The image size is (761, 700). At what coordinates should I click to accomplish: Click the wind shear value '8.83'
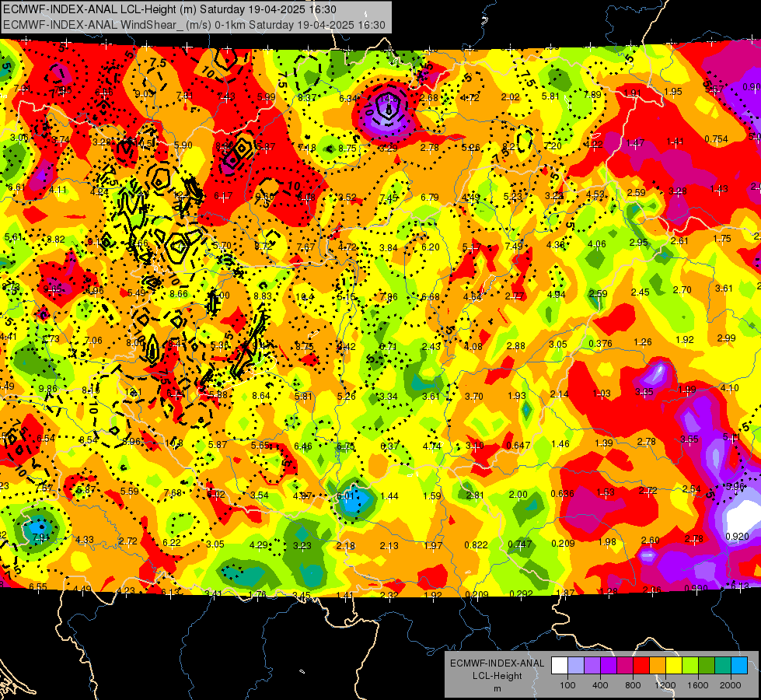pyautogui.click(x=263, y=296)
